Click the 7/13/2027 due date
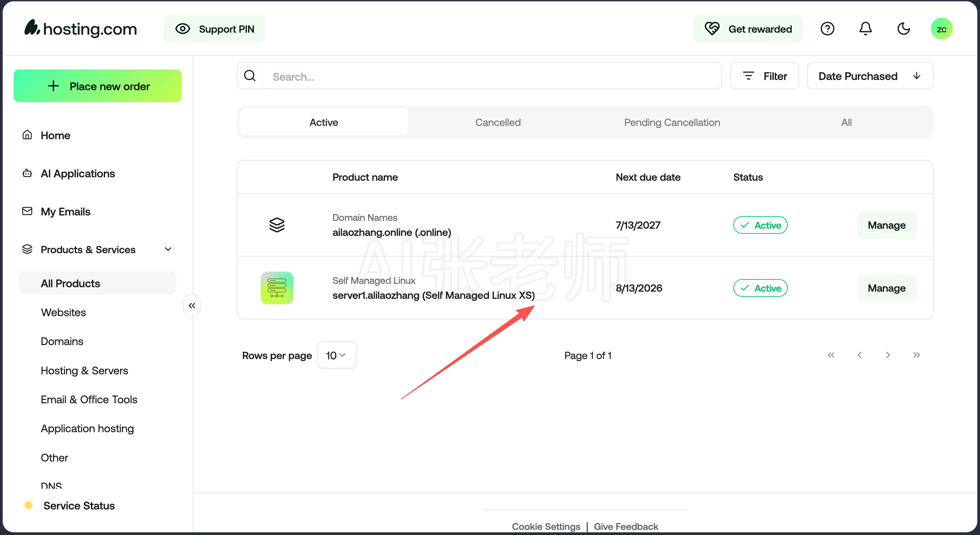This screenshot has height=535, width=980. 638,225
